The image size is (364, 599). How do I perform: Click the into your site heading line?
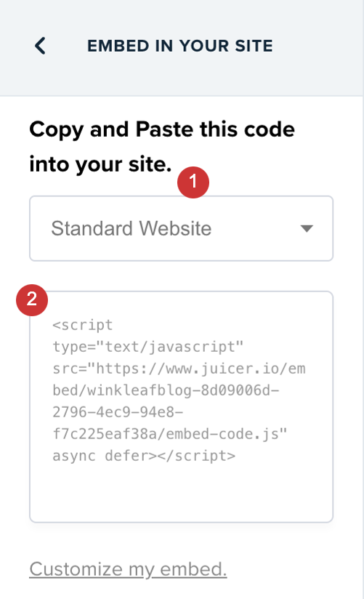pos(100,164)
